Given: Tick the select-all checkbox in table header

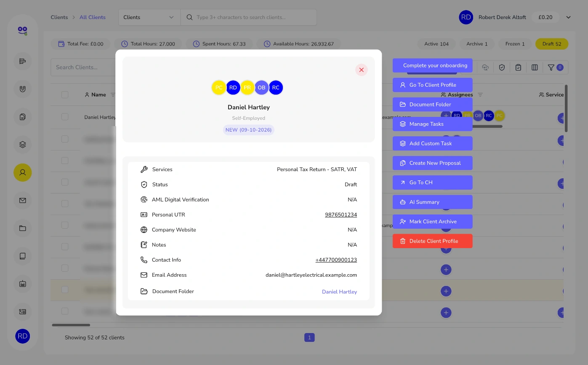Looking at the screenshot, I should 65,95.
